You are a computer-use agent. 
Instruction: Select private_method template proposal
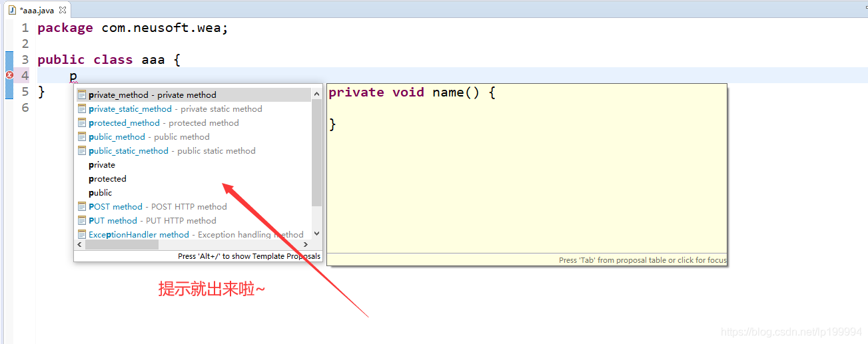pyautogui.click(x=193, y=94)
